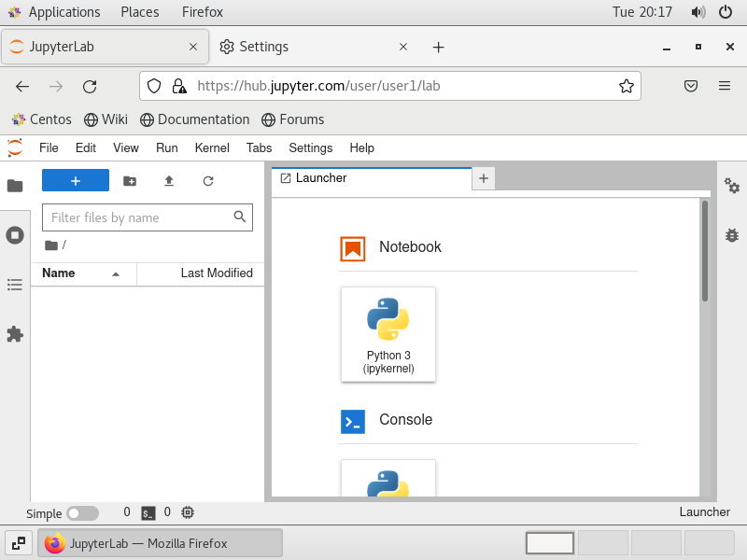Click the URL address bar
The image size is (747, 560).
click(x=390, y=86)
